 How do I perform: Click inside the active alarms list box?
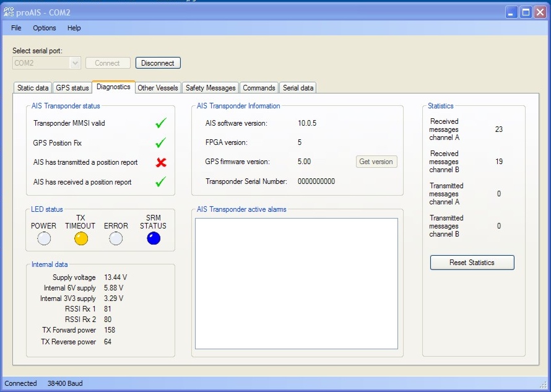tap(297, 284)
